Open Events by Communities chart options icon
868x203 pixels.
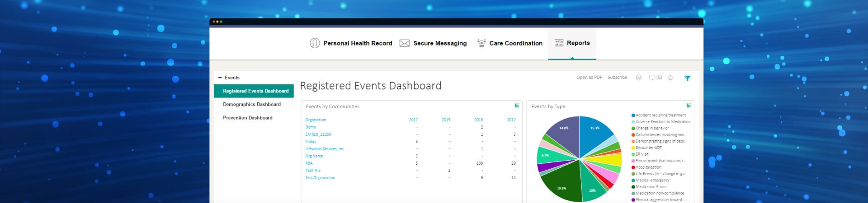click(517, 106)
